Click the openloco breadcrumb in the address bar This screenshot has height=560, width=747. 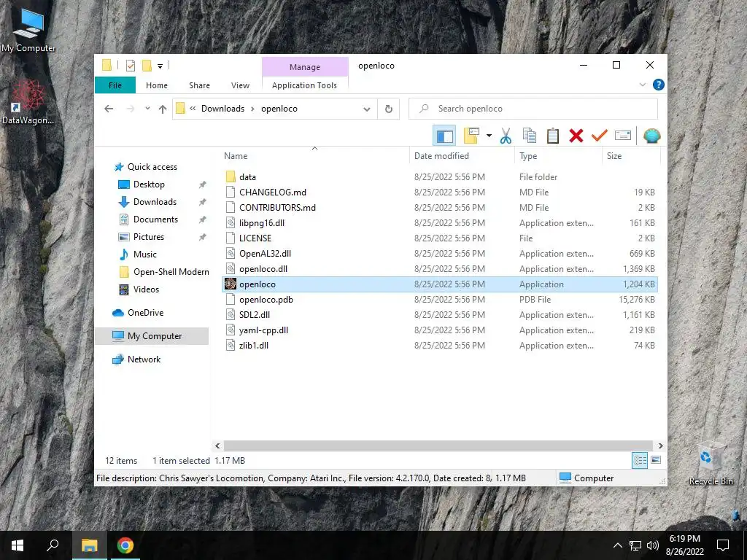[x=279, y=109]
